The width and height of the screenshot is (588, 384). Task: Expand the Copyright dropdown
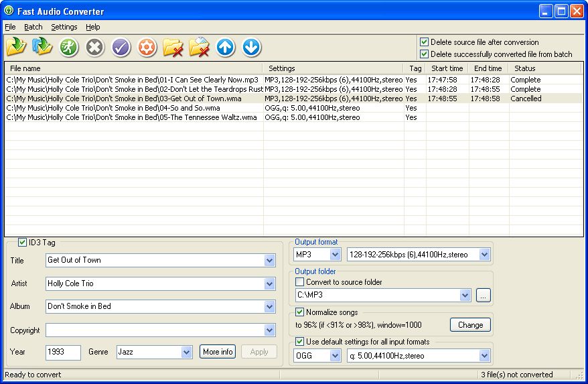click(269, 330)
